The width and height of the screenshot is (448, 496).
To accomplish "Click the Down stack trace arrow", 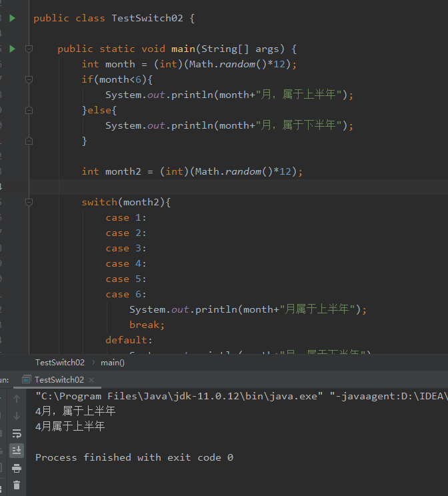I will coord(17,415).
